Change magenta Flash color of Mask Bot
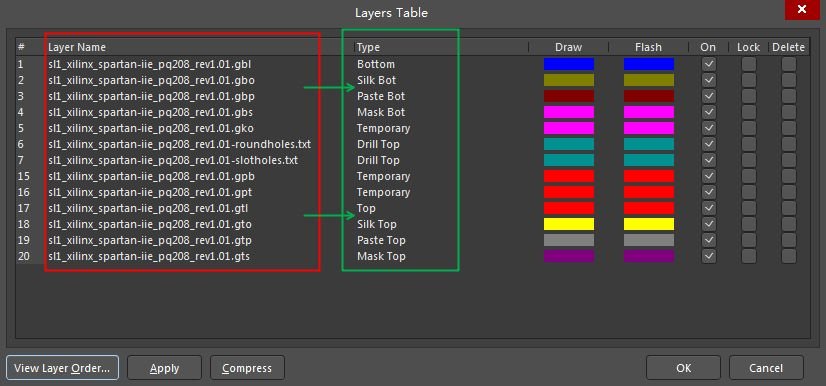The image size is (826, 386). click(648, 112)
